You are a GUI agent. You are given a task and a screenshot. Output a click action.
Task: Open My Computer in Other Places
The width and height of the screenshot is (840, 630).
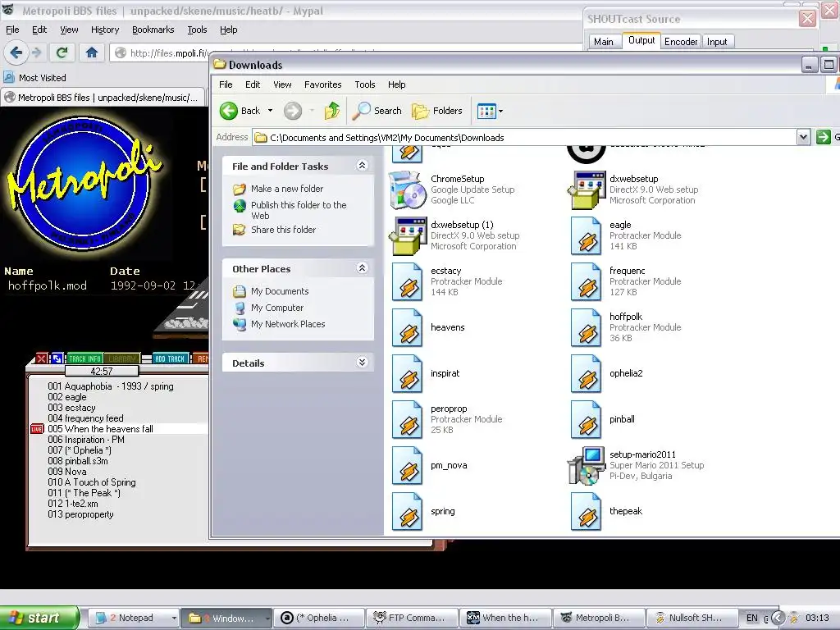(277, 308)
